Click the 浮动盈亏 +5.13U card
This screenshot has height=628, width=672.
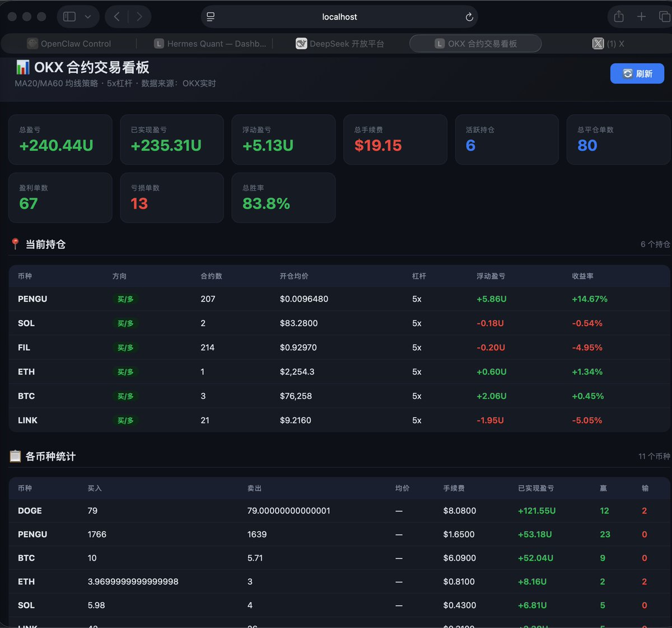[x=283, y=139]
